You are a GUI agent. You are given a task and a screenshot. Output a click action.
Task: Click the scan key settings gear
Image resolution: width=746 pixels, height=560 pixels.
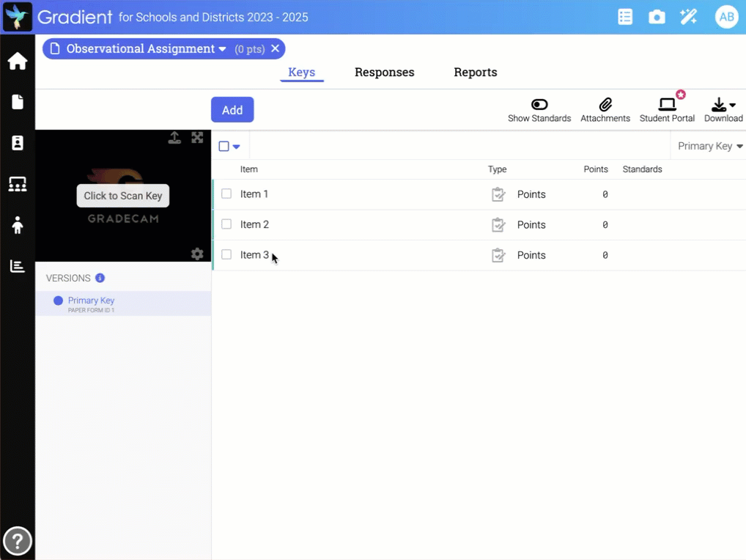coord(197,254)
